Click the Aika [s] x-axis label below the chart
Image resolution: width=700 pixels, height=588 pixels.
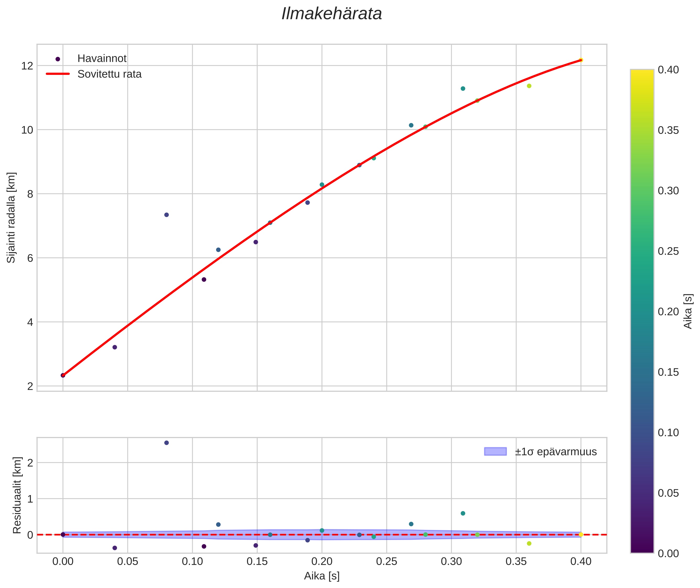pos(321,576)
